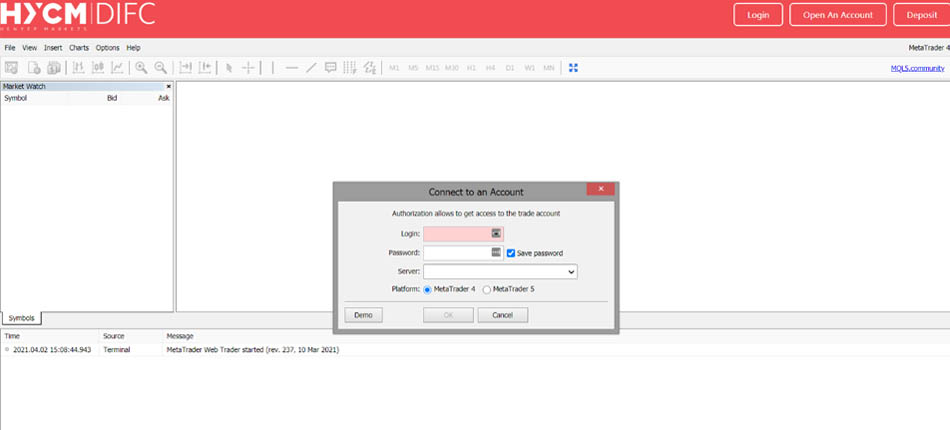Open the MQL5.community link
This screenshot has width=950, height=430.
coord(917,68)
